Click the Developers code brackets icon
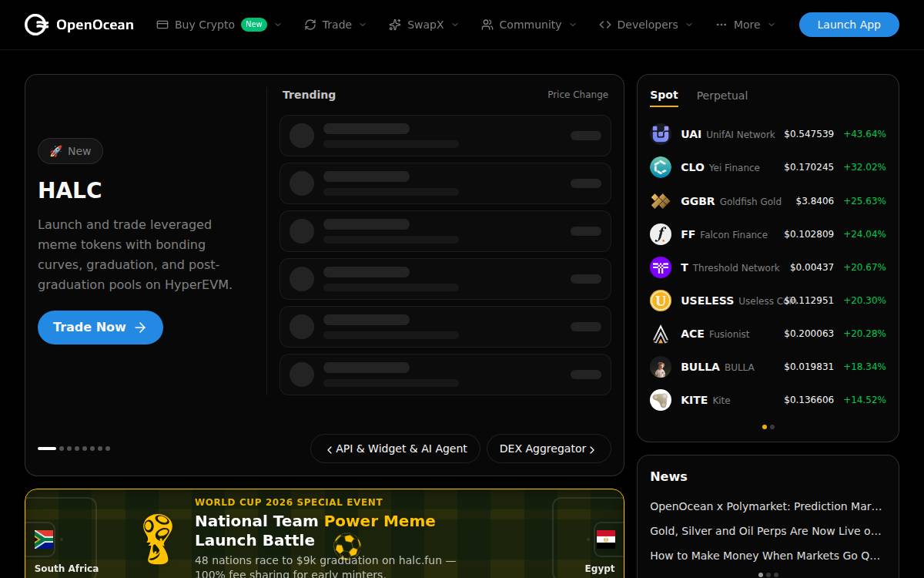924x578 pixels. [605, 25]
